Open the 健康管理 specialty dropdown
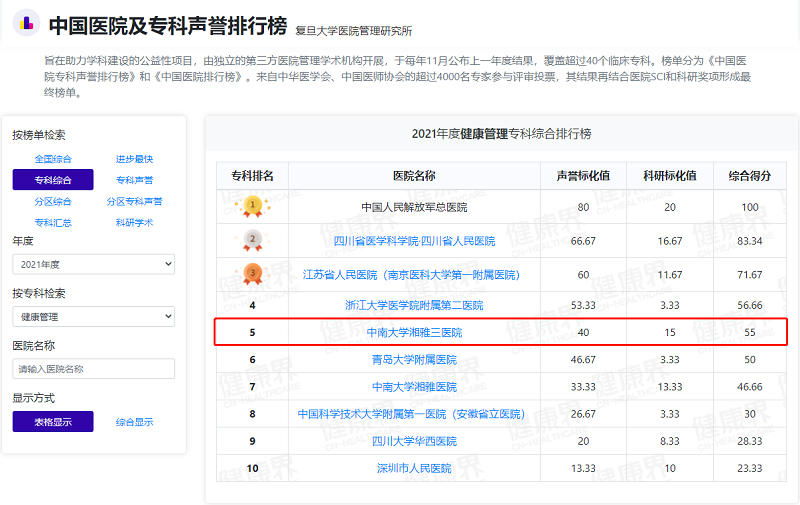Screen dimensions: 800x505 pos(94,317)
